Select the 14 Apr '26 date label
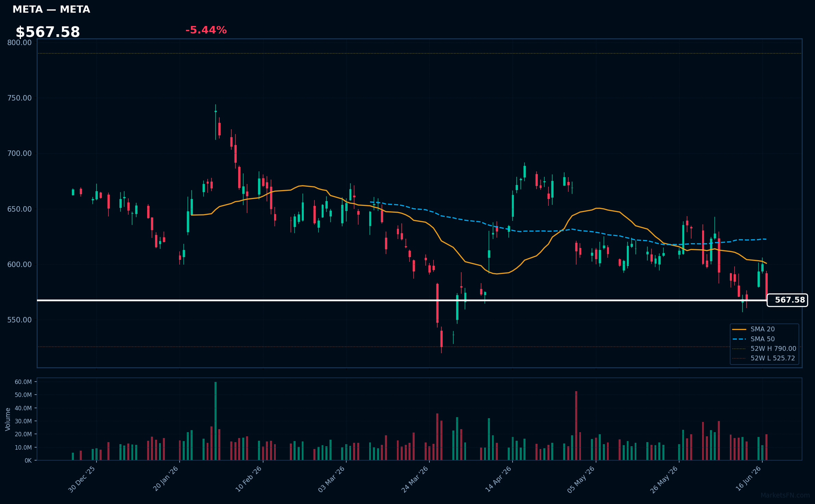This screenshot has height=504, width=815. (x=498, y=479)
